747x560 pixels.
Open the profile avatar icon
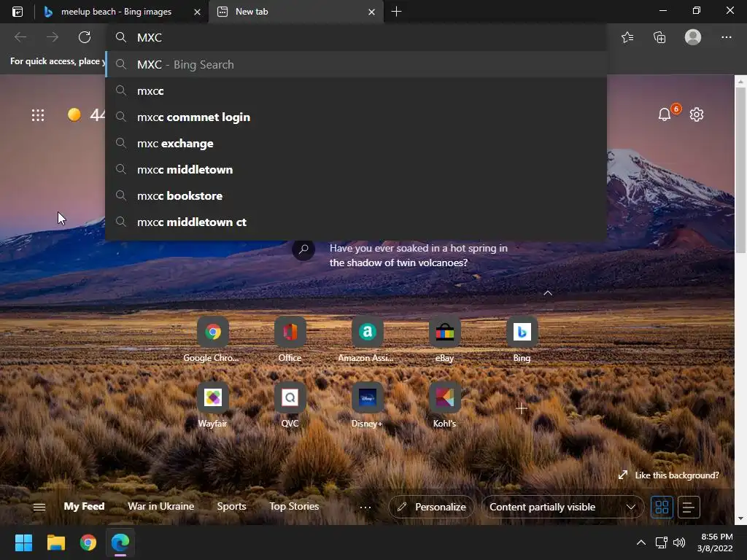point(693,37)
